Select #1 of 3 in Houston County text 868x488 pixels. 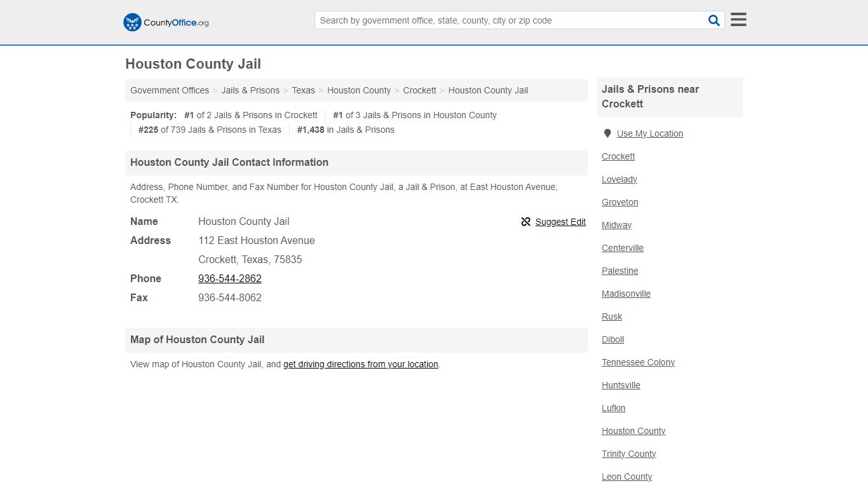[x=415, y=115]
